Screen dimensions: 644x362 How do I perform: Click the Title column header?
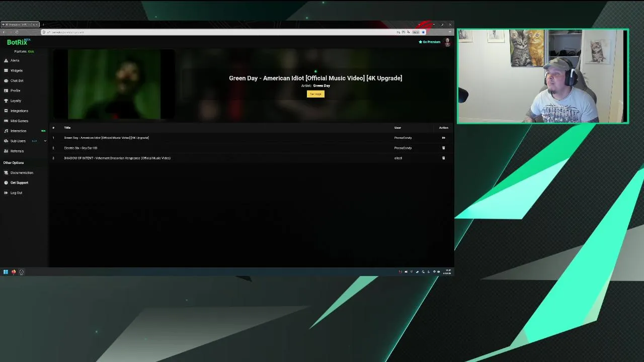(67, 128)
